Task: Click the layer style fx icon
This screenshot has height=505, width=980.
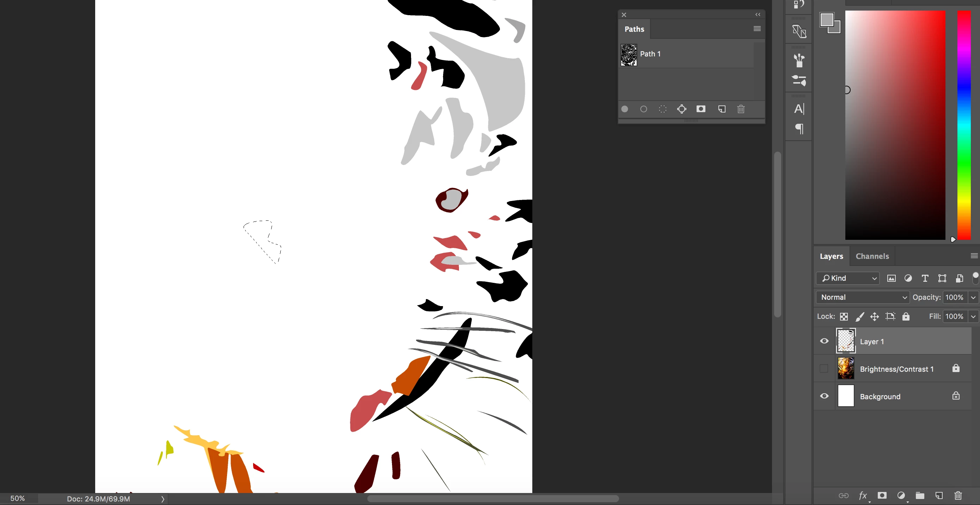Action: [x=863, y=495]
